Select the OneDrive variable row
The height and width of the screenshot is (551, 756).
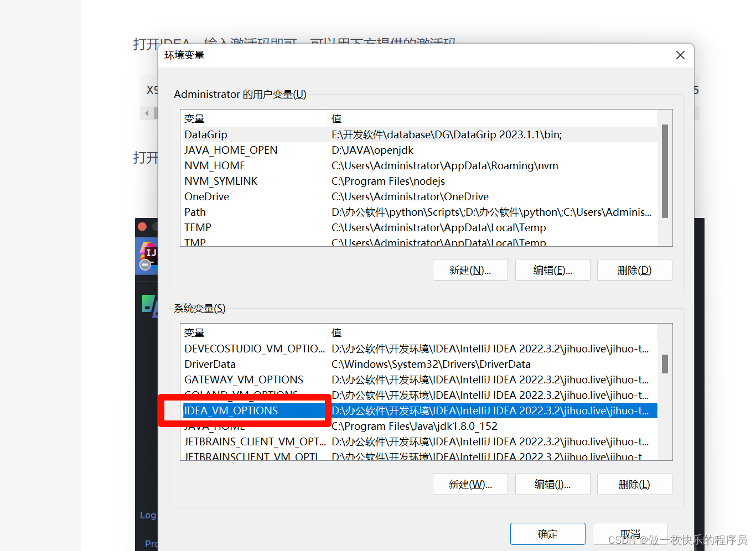pos(419,196)
